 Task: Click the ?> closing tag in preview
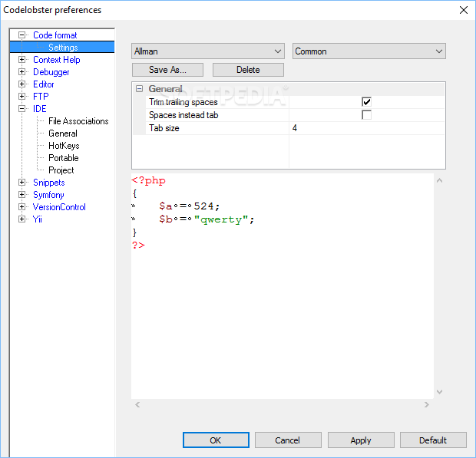pyautogui.click(x=138, y=245)
